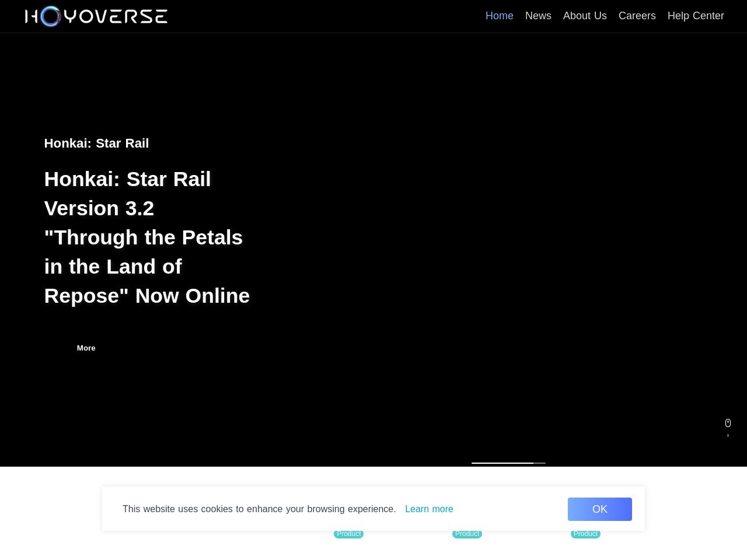Click the Version 3.2 banner headline
This screenshot has width=747, height=560.
(147, 237)
